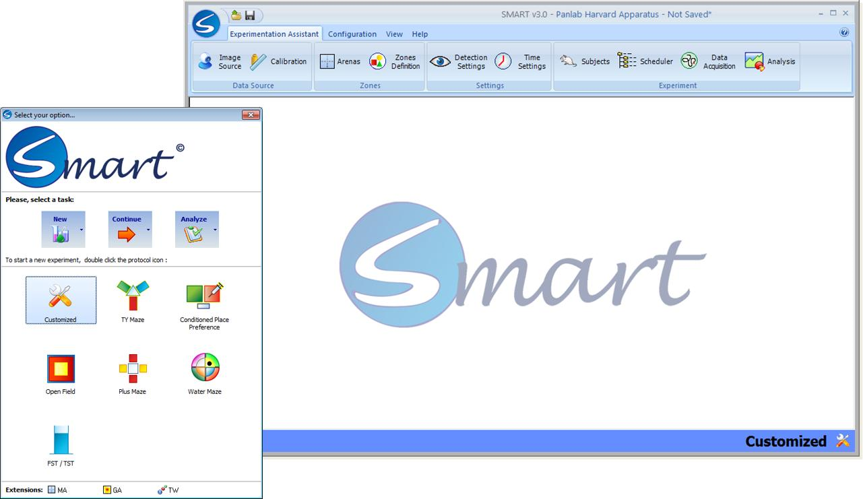Select the TY Maze protocol icon

click(133, 300)
